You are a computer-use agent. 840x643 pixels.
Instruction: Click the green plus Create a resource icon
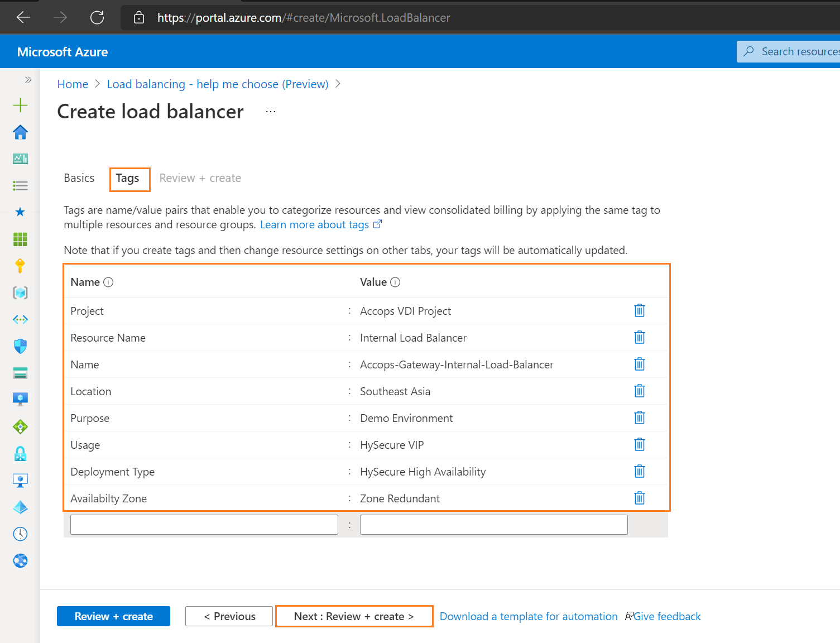20,105
